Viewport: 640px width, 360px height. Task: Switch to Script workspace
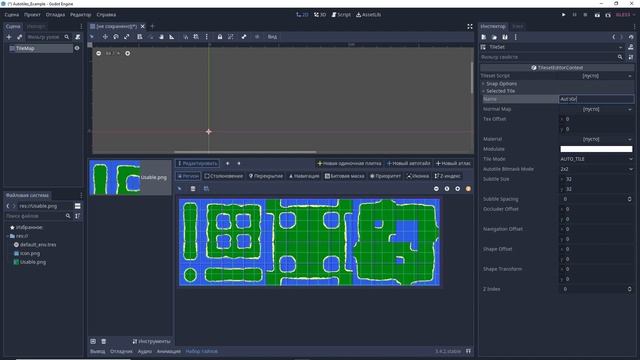[x=341, y=15]
